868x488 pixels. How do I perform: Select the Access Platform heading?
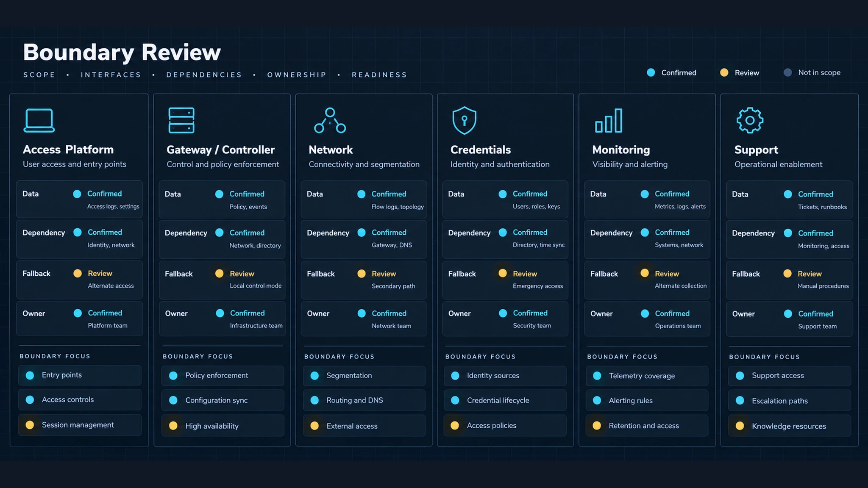pos(68,150)
